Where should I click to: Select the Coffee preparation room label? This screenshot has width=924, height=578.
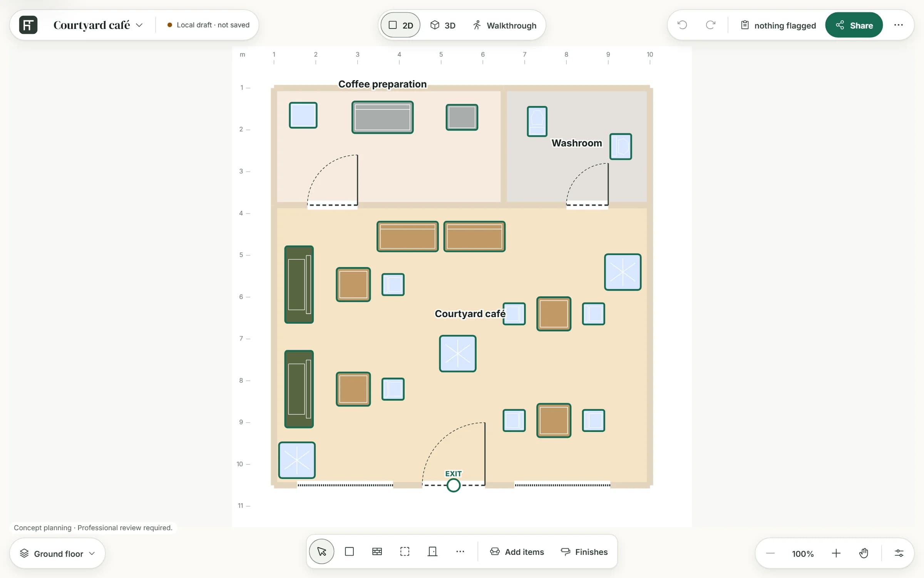(x=382, y=84)
